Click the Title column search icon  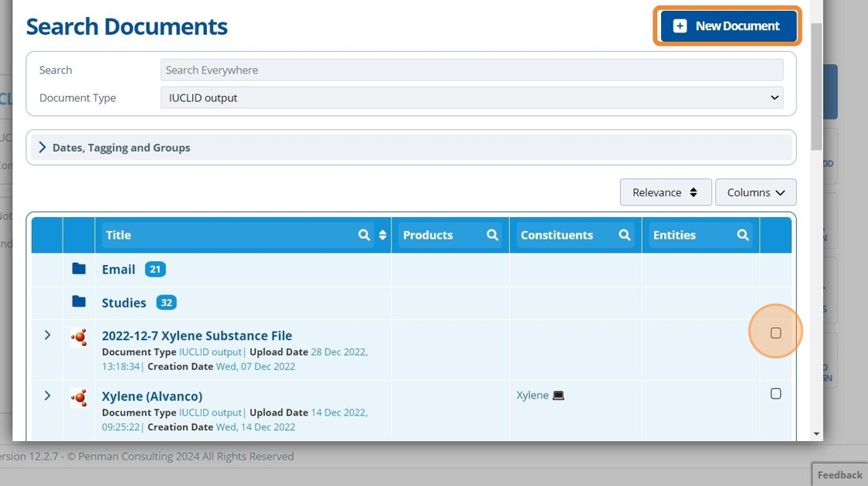pos(363,235)
